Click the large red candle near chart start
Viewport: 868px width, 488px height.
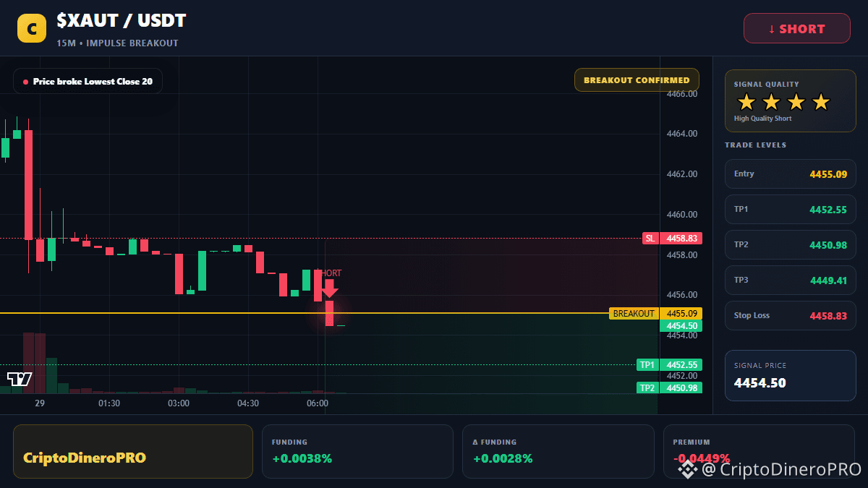click(28, 185)
